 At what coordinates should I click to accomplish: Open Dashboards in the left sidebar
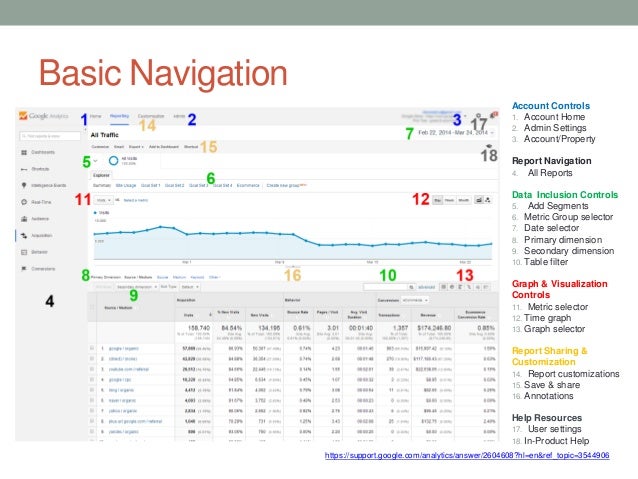pos(38,152)
